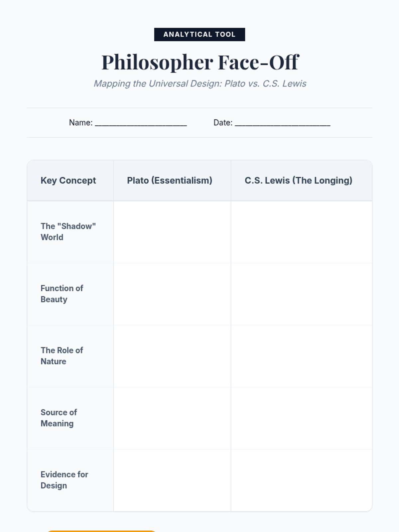The height and width of the screenshot is (532, 399).
Task: Click the Function of Beauty row label
Action: pyautogui.click(x=62, y=294)
